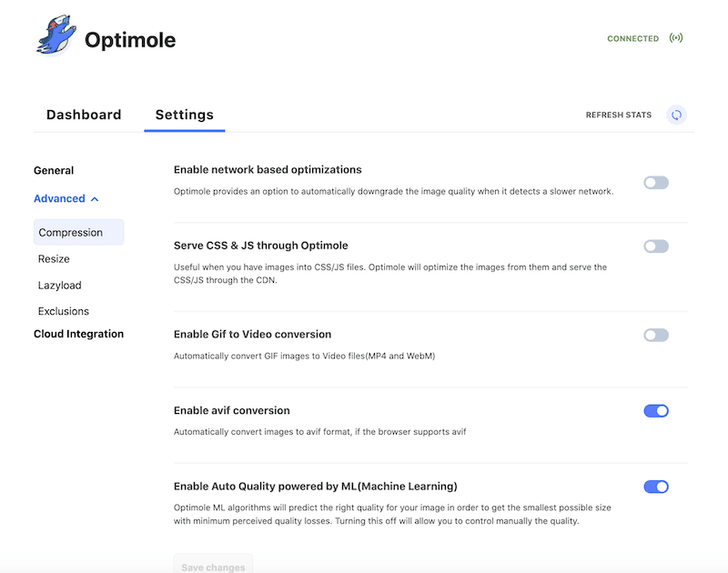Image resolution: width=728 pixels, height=573 pixels.
Task: Collapse the Advanced section chevron
Action: coord(95,199)
